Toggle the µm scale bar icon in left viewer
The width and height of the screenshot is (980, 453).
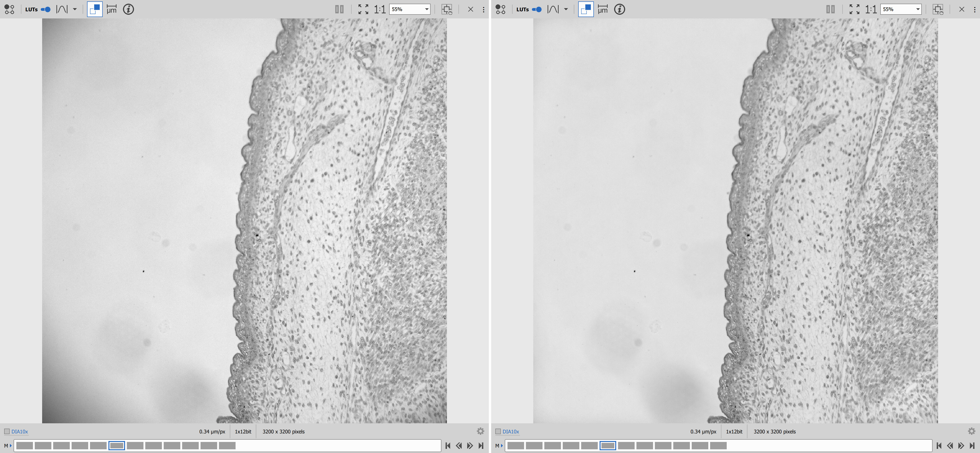point(111,9)
